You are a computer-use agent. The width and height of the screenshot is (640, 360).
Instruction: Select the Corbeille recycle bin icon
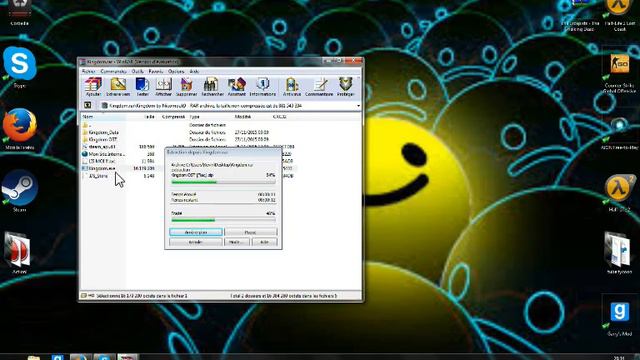click(x=20, y=12)
